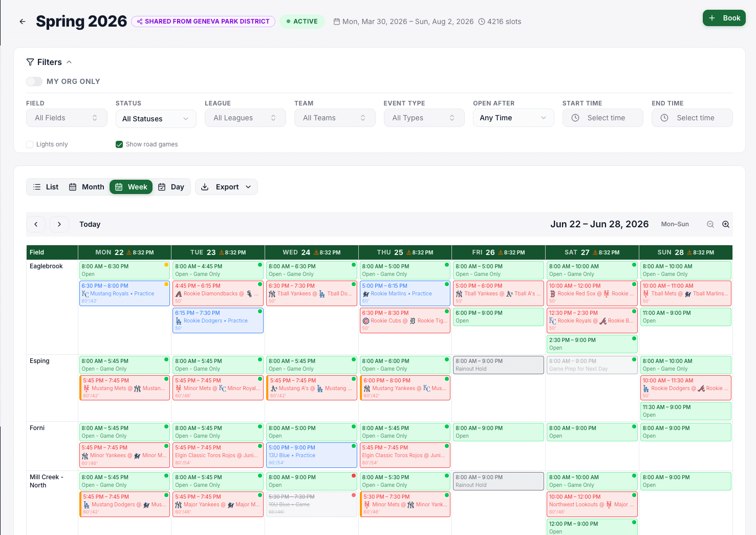Open the Open After Any Time dropdown
Screen dimensions: 756x535
[x=513, y=118]
